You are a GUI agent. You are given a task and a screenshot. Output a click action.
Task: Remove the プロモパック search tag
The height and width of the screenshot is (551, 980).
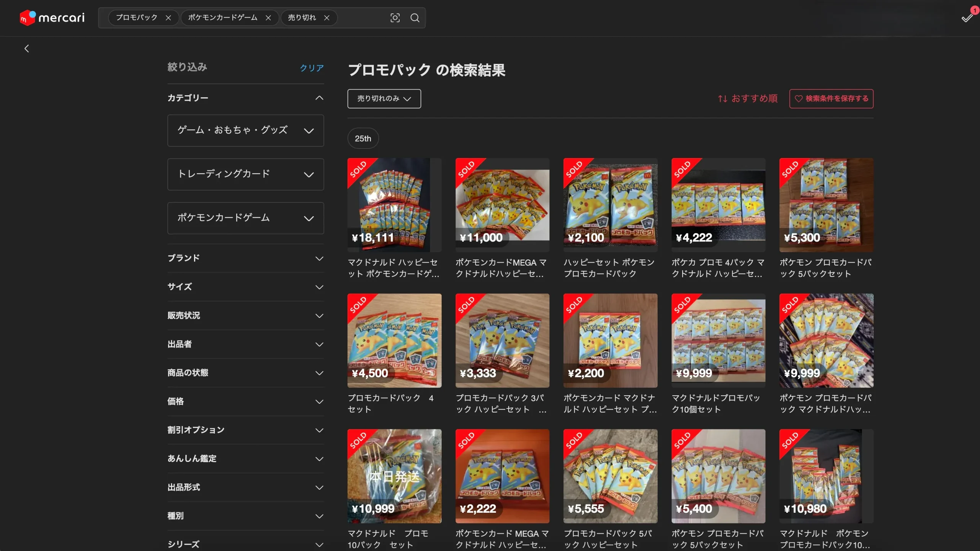pos(168,18)
